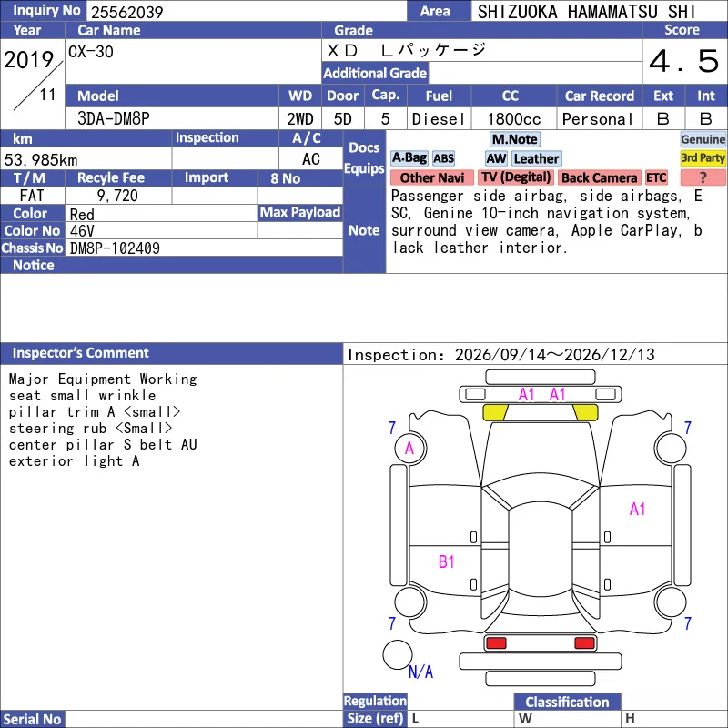The image size is (728, 728).
Task: Click the ABS equipment badge
Action: (x=443, y=158)
